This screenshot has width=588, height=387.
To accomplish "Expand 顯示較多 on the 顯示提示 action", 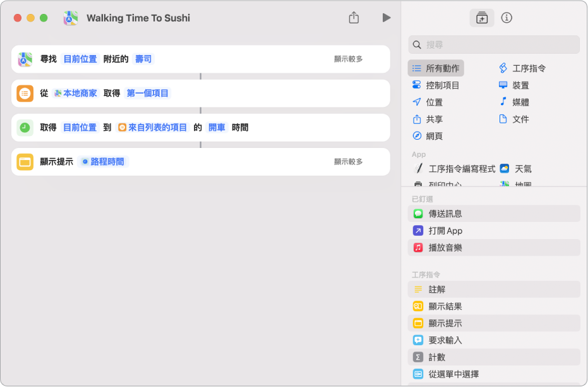I will [348, 162].
